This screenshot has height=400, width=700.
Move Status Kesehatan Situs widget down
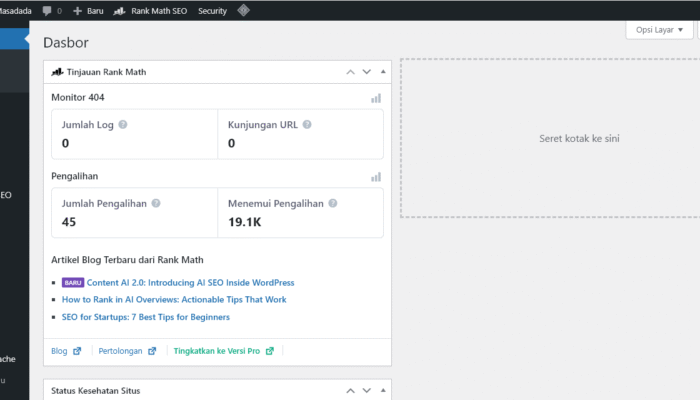coord(367,391)
